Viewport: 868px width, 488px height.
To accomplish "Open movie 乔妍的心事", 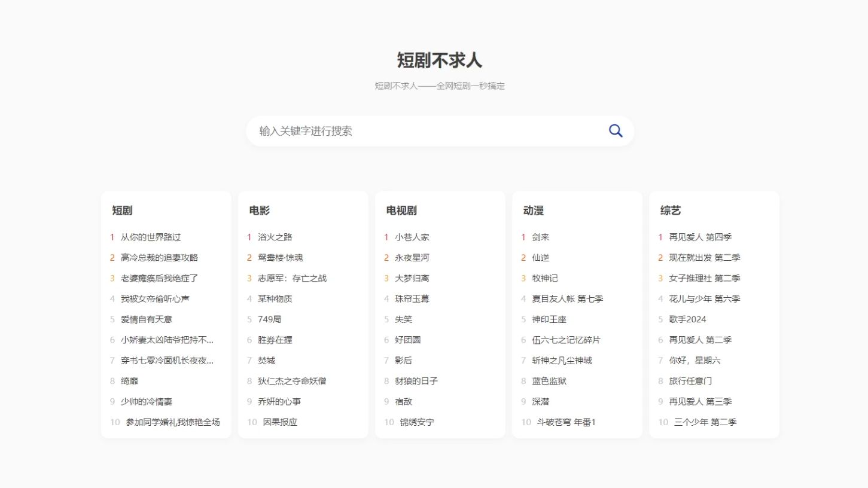I will tap(279, 402).
